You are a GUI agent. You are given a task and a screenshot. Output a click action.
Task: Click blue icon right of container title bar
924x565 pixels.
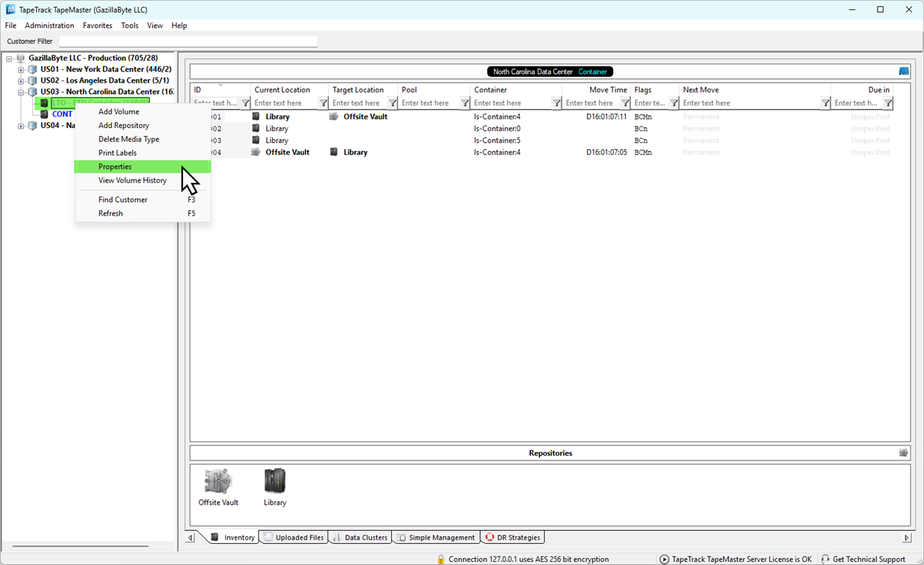904,71
